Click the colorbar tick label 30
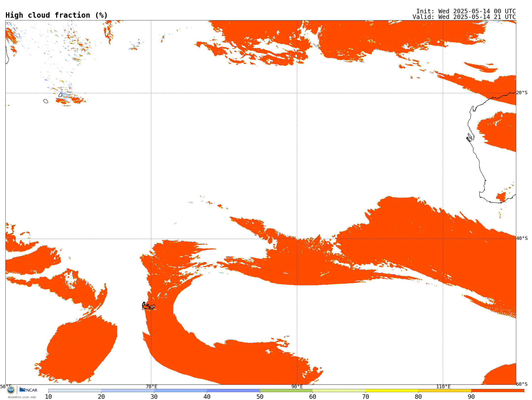 click(154, 397)
